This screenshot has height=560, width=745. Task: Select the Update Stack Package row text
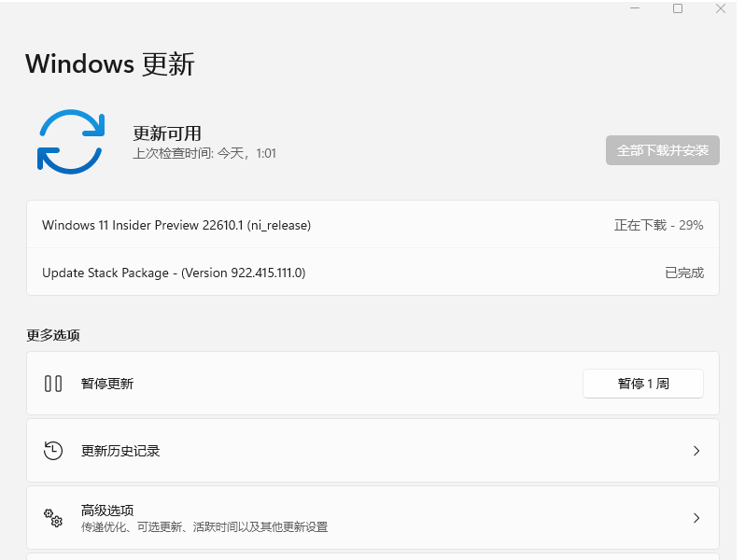(x=174, y=273)
